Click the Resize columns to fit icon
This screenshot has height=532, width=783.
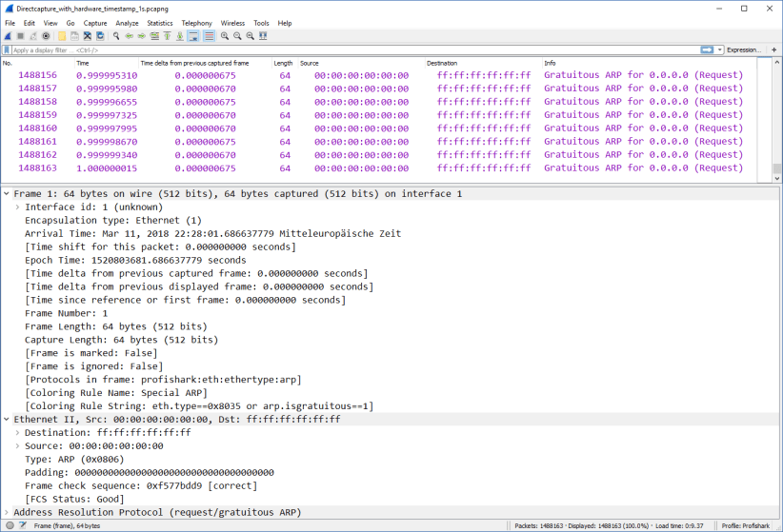pyautogui.click(x=263, y=36)
